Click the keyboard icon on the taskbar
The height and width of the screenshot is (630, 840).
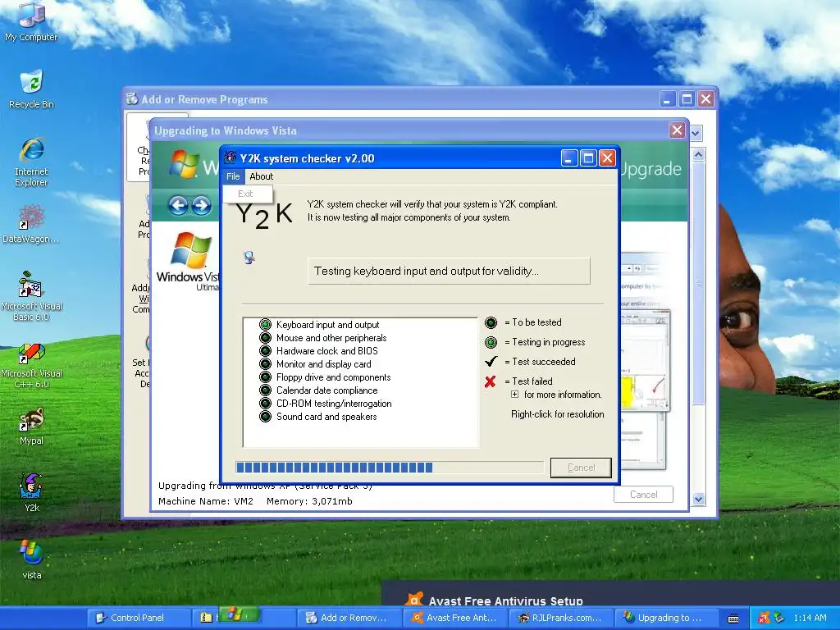tap(733, 619)
